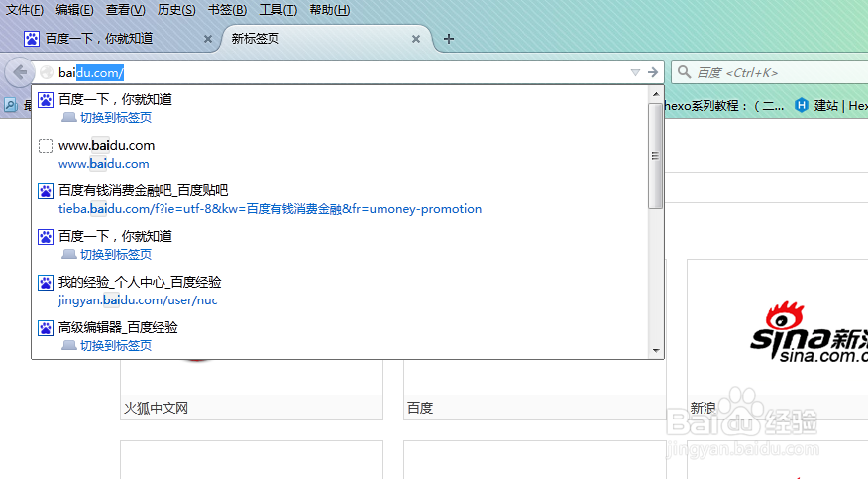Open the 查看(V) menu
The width and height of the screenshot is (868, 479).
click(x=126, y=10)
